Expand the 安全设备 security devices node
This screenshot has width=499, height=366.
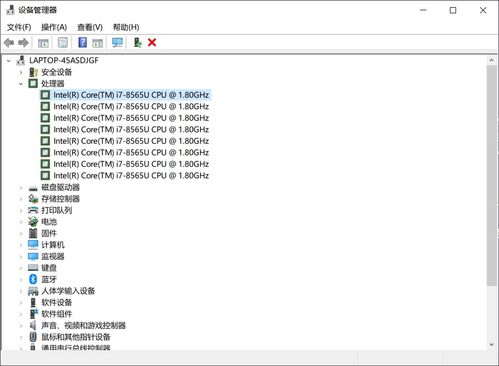coord(21,72)
